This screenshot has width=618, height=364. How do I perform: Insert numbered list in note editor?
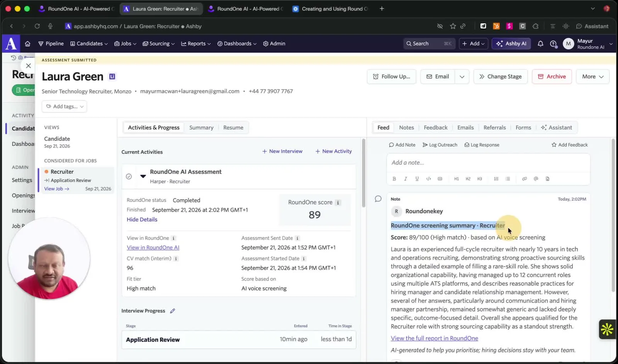pyautogui.click(x=496, y=179)
